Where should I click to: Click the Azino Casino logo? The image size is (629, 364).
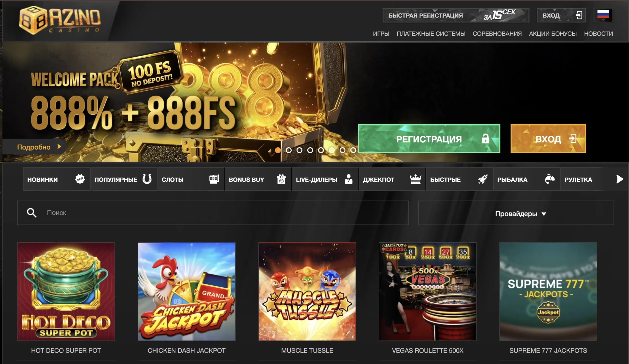tap(60, 20)
